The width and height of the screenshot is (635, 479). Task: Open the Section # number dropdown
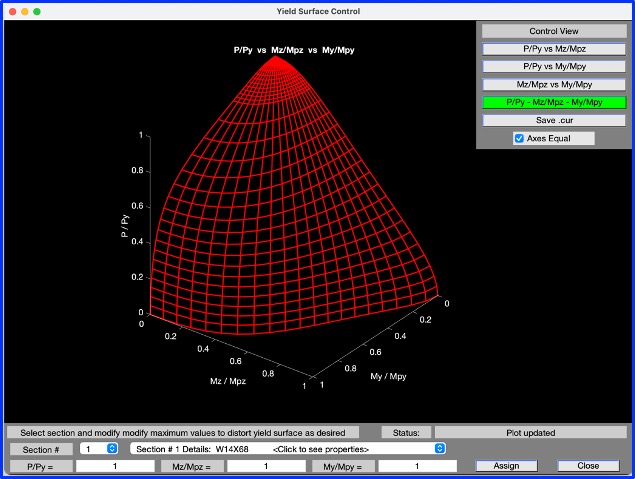click(99, 449)
